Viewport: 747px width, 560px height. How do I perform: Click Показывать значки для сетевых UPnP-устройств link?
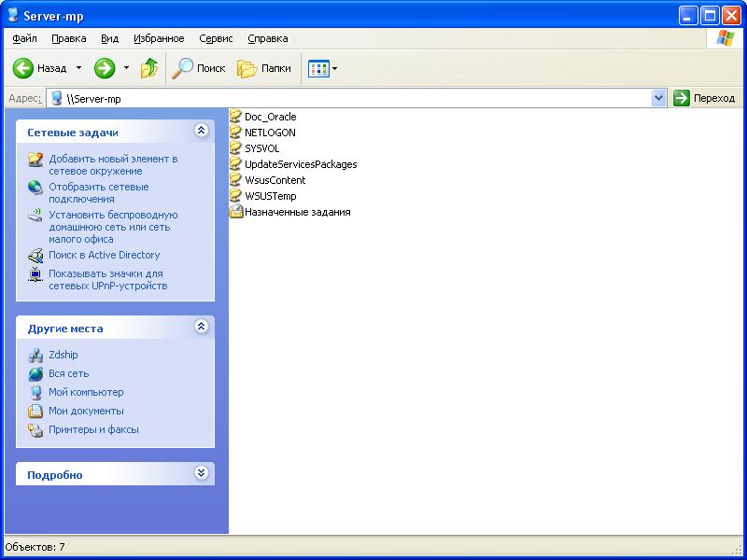click(x=108, y=280)
